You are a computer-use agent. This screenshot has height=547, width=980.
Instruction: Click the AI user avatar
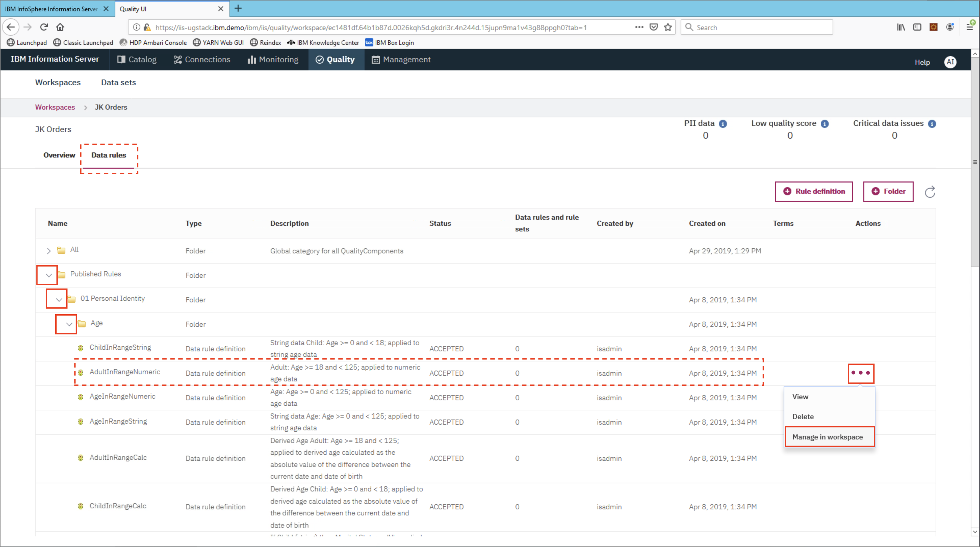coord(950,62)
